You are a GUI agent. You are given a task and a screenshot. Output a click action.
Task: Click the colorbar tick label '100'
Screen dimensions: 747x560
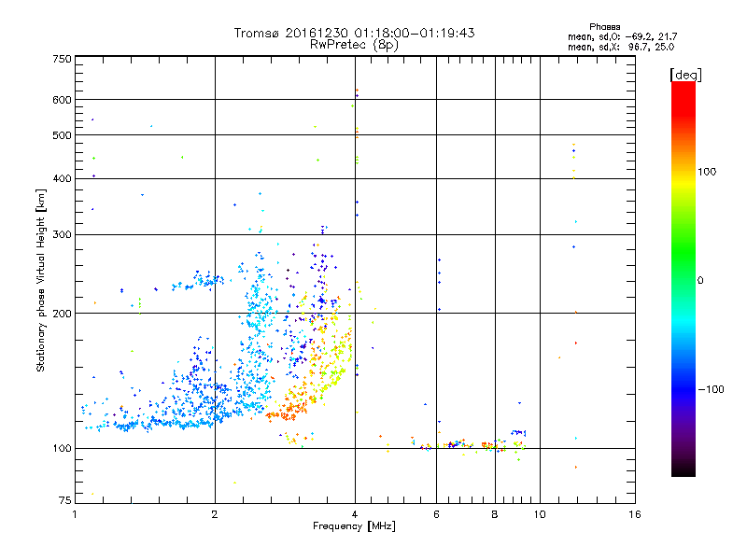point(707,172)
